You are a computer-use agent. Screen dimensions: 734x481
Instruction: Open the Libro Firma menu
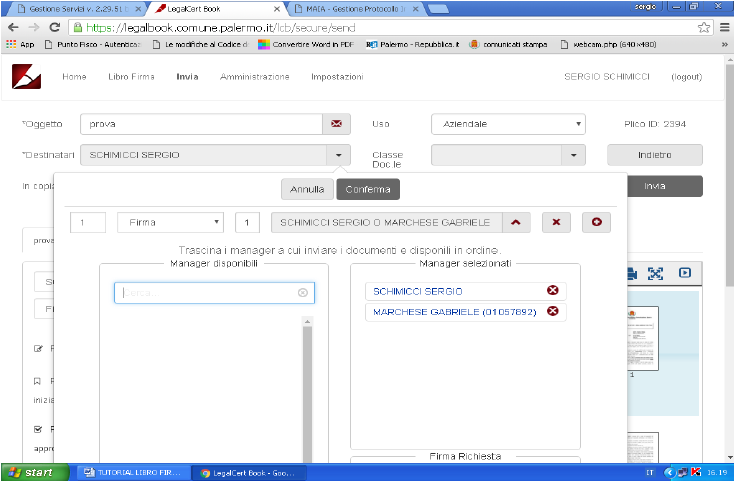(x=131, y=77)
